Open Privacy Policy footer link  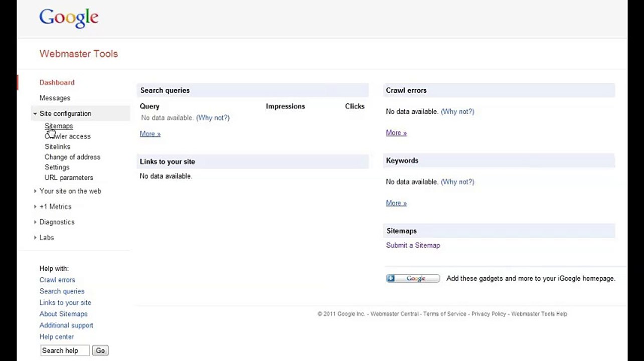click(x=489, y=314)
